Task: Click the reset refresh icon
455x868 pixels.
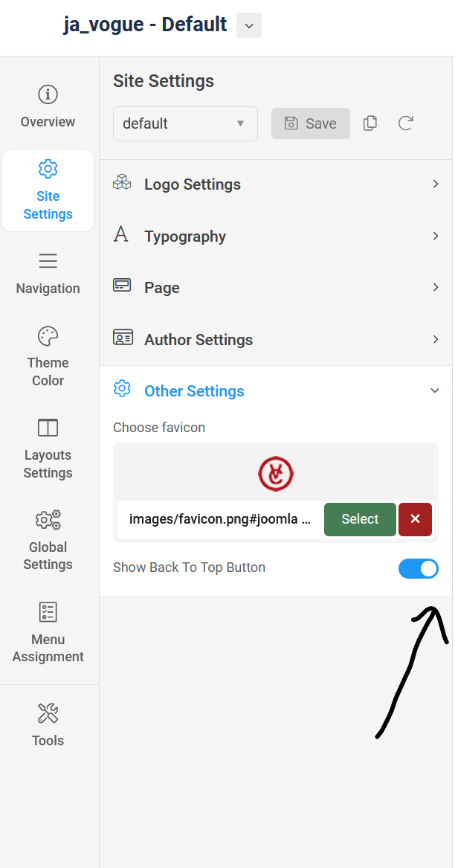Action: 405,123
